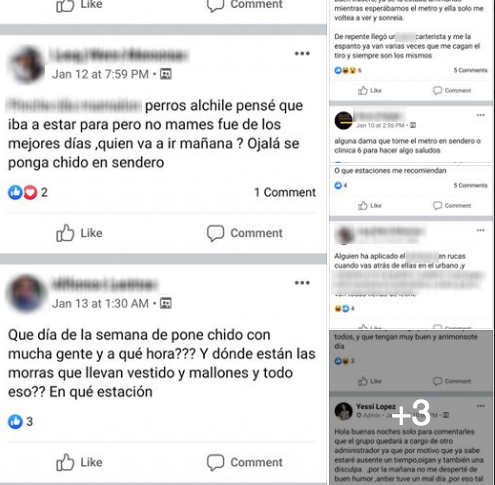Click the Jan 12 at 7:59 PM timestamp
This screenshot has width=495, height=485.
[x=100, y=74]
